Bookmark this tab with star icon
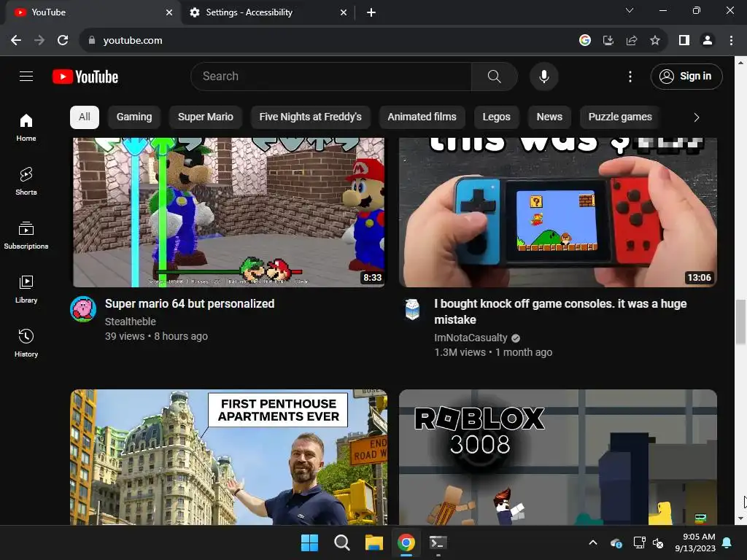 point(655,41)
